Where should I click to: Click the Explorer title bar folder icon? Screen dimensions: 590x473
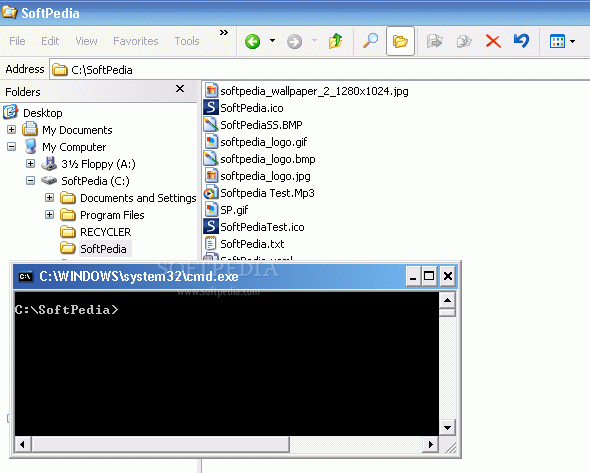pos(9,12)
